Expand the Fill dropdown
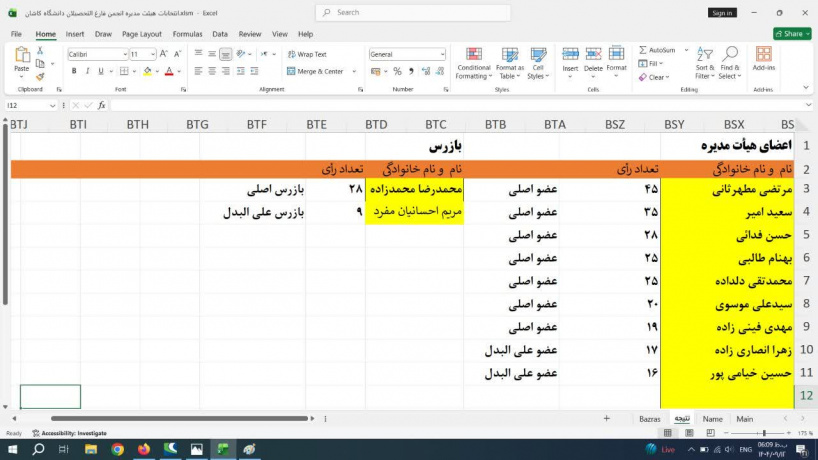The height and width of the screenshot is (460, 818). (661, 64)
